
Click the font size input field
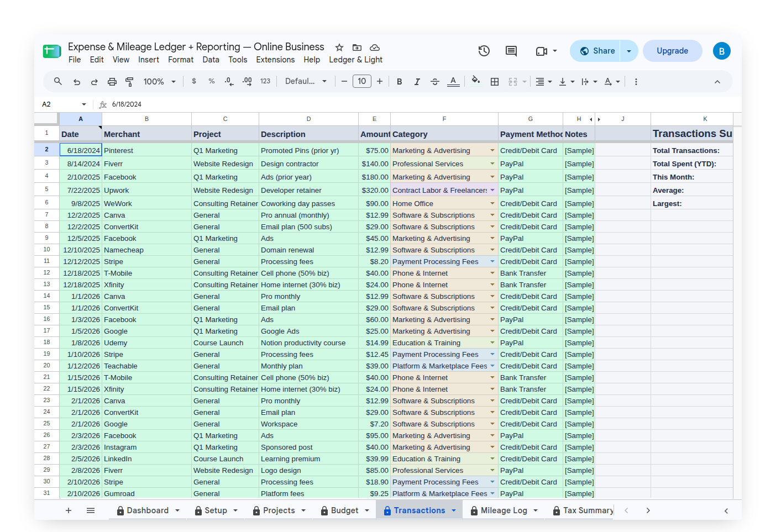click(x=362, y=81)
